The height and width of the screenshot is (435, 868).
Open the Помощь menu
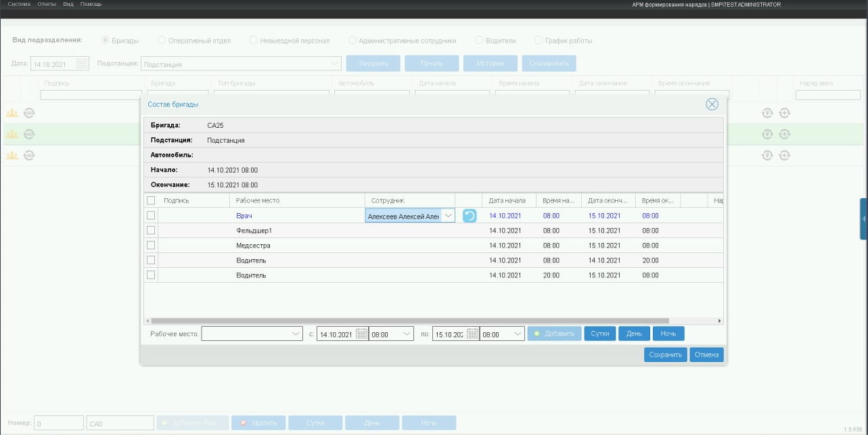91,4
